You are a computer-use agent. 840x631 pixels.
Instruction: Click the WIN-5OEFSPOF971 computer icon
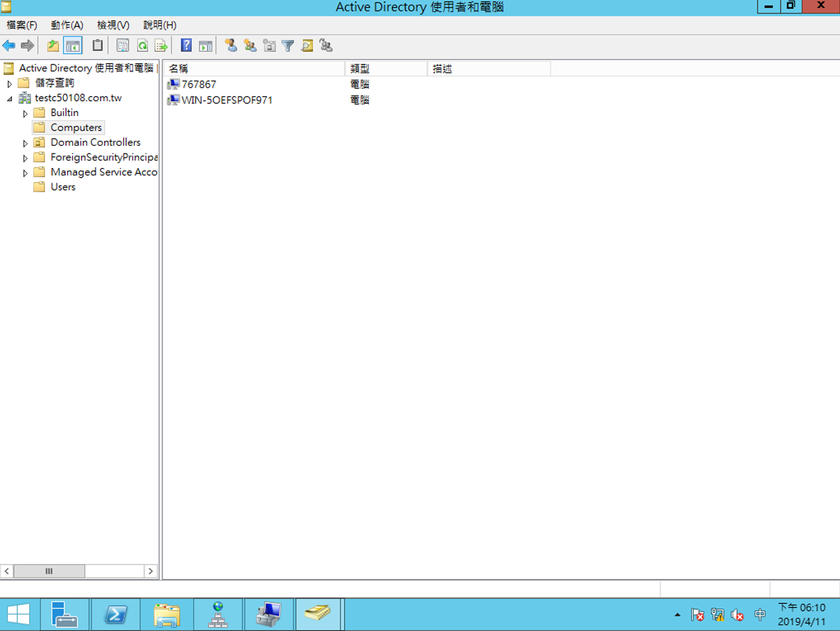[173, 100]
